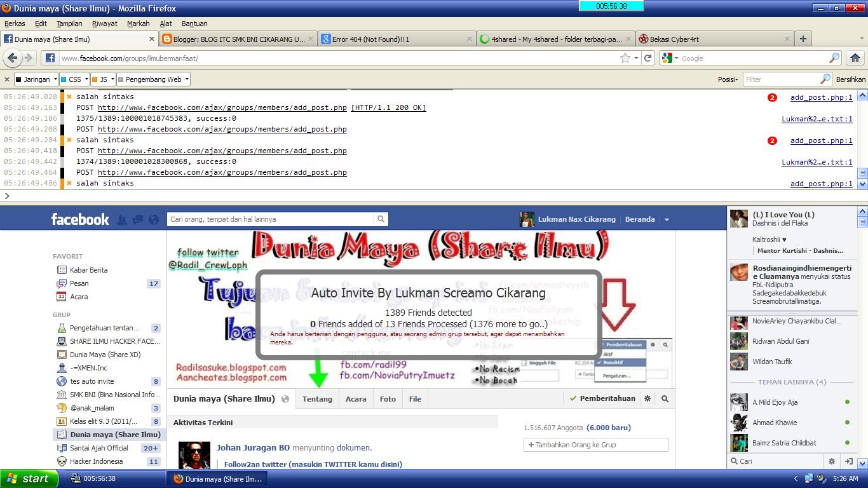The image size is (868, 488).
Task: Switch to Blogger BLOG ITC SMK BNI tab
Action: pyautogui.click(x=238, y=39)
